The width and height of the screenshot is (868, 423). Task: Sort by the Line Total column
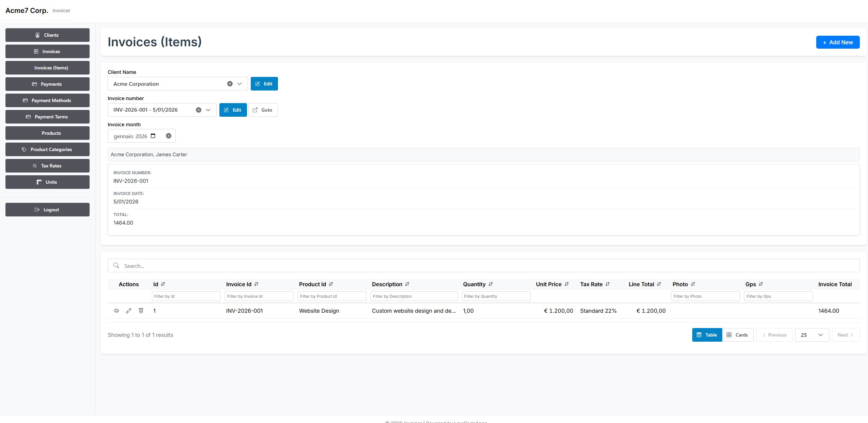click(x=659, y=284)
